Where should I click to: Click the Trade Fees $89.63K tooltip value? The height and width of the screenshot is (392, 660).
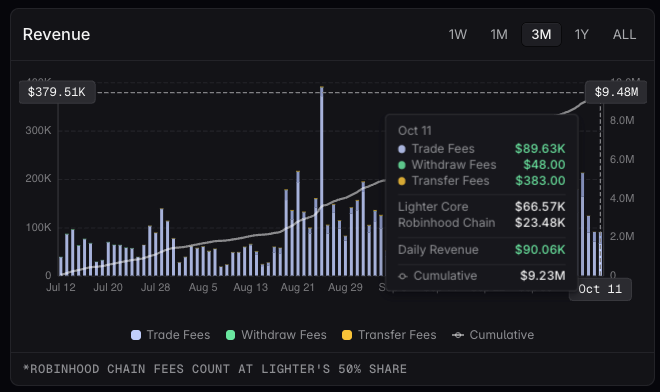click(x=540, y=149)
